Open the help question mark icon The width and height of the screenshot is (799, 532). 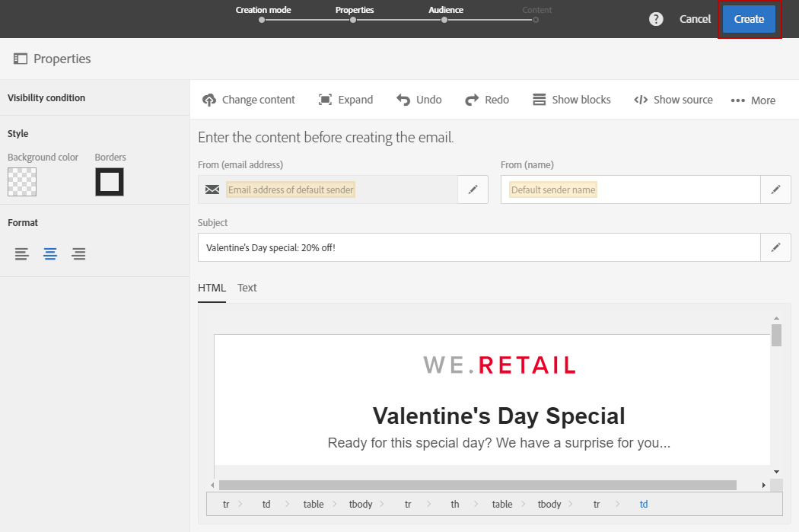656,19
